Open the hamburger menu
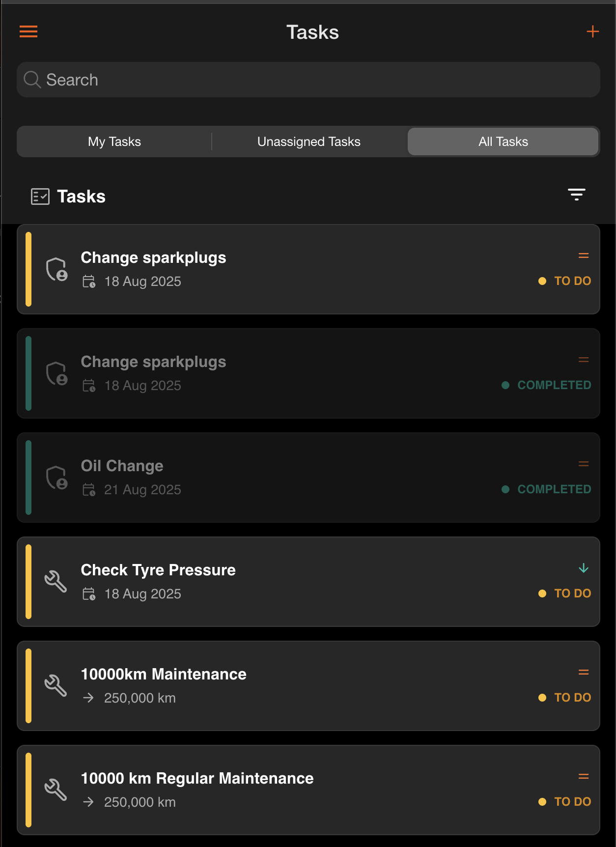 pos(28,32)
